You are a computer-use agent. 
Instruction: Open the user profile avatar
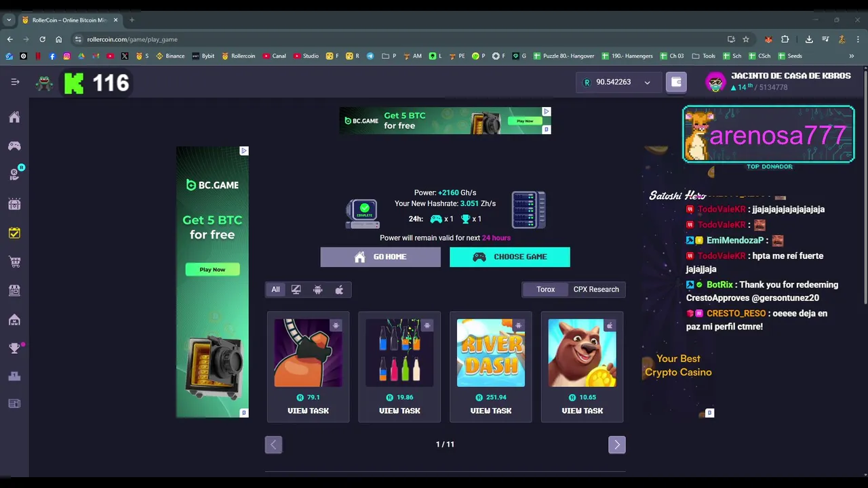click(x=715, y=82)
